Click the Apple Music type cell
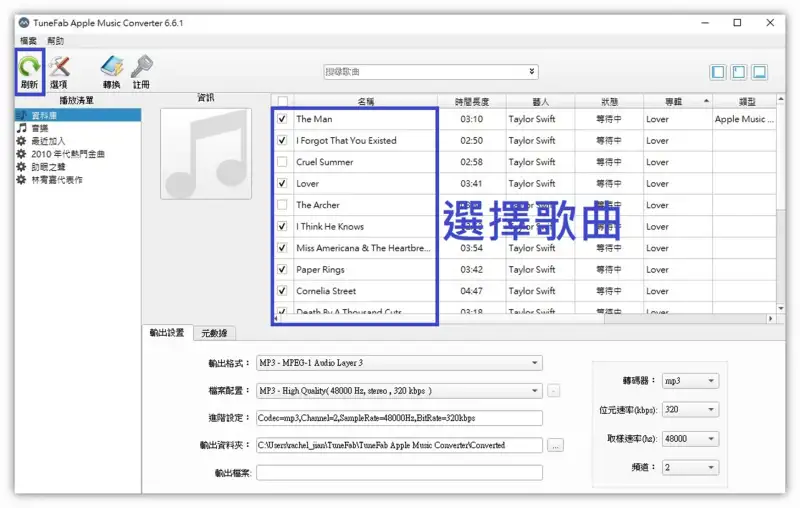 [744, 119]
